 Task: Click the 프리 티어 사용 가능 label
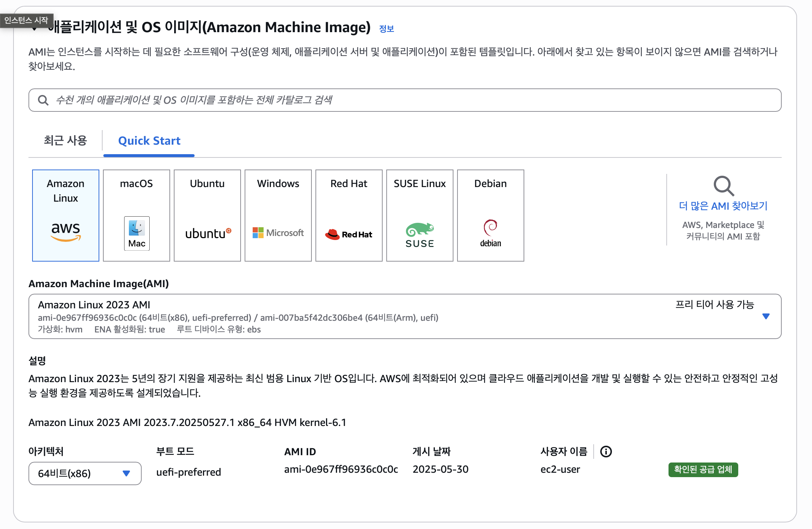715,304
